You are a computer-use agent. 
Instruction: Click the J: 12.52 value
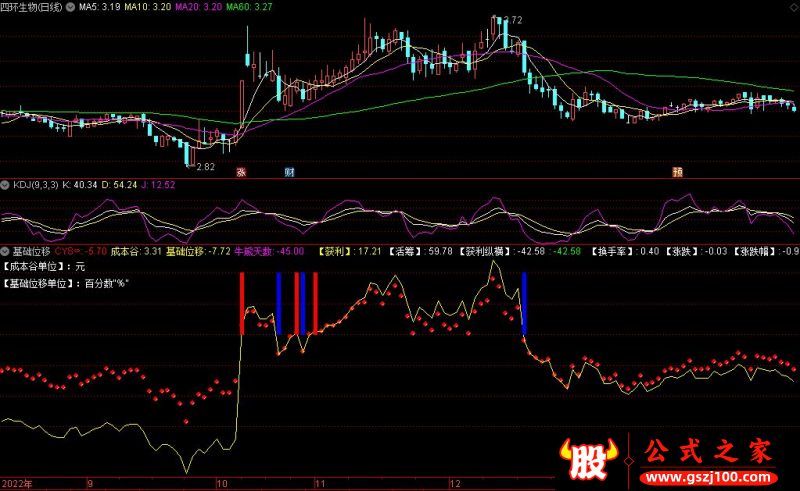tap(158, 185)
